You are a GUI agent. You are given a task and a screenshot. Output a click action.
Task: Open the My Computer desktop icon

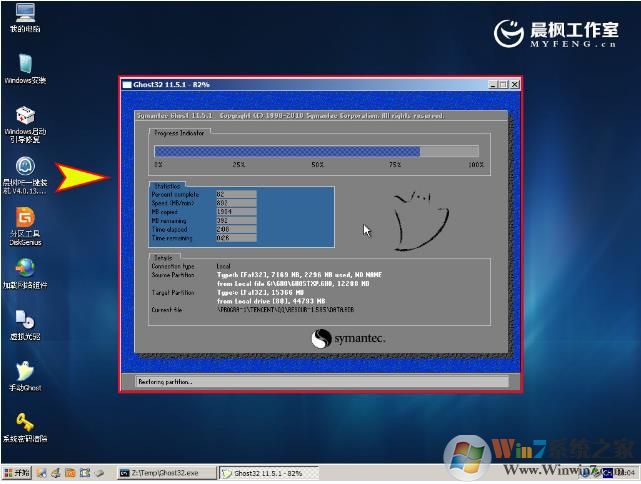tap(25, 14)
